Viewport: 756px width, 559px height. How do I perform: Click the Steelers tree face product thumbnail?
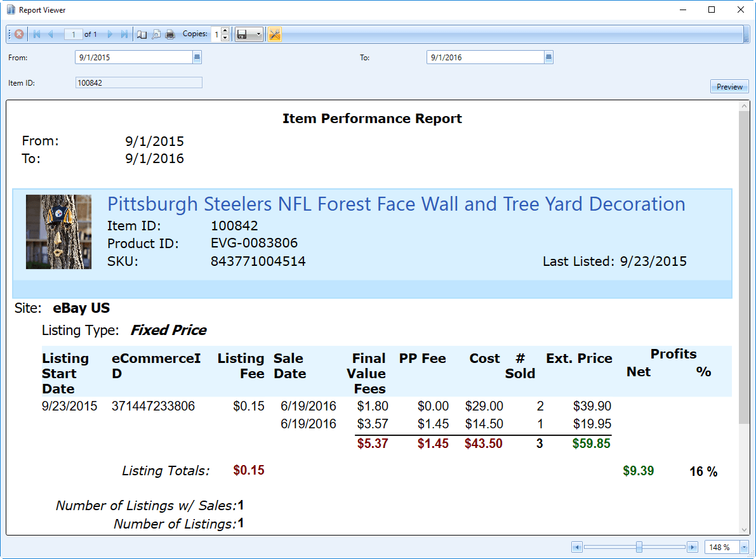click(x=58, y=232)
